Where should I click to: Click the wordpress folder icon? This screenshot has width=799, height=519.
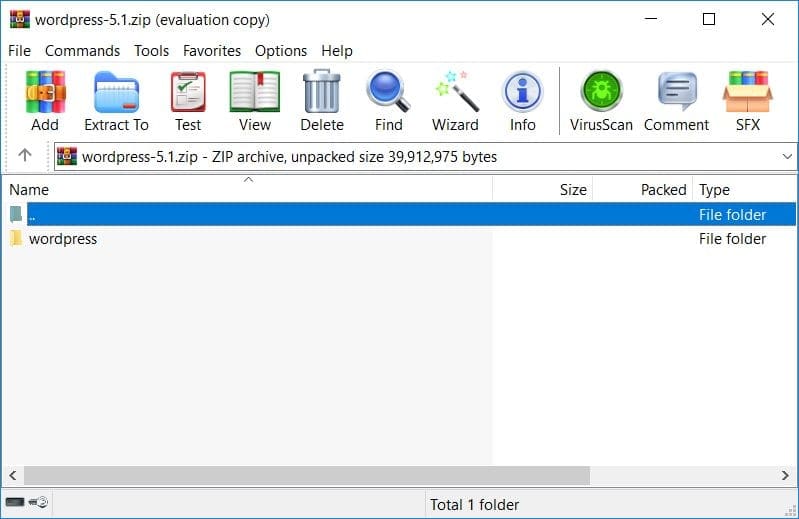point(16,238)
